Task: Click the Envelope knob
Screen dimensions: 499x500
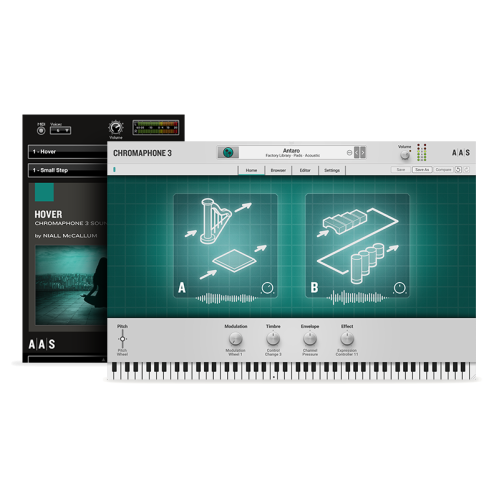Action: tap(310, 339)
